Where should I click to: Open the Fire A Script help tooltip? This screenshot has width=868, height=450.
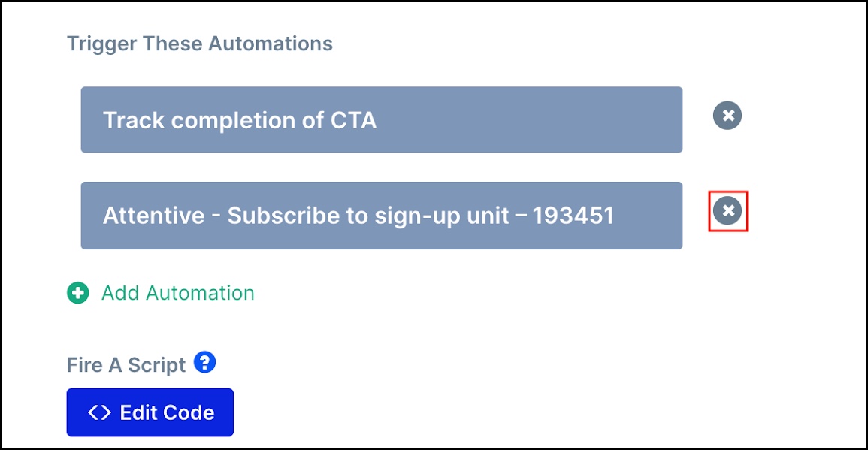click(204, 363)
